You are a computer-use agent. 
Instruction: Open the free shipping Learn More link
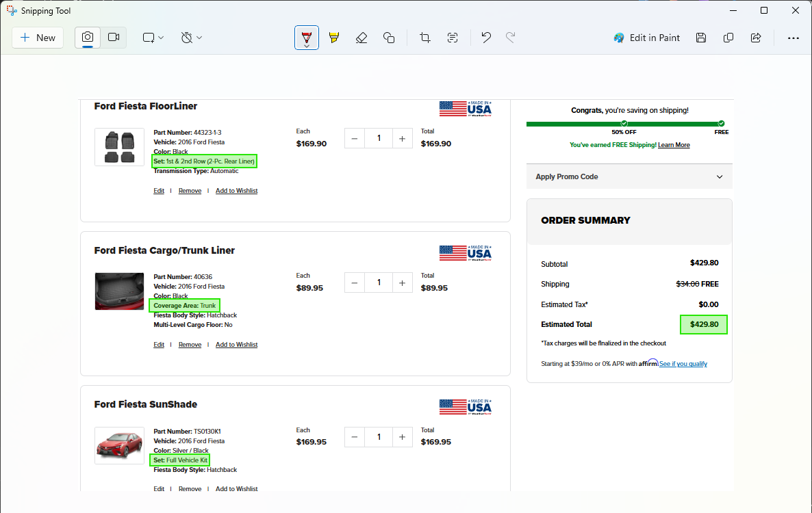point(674,145)
